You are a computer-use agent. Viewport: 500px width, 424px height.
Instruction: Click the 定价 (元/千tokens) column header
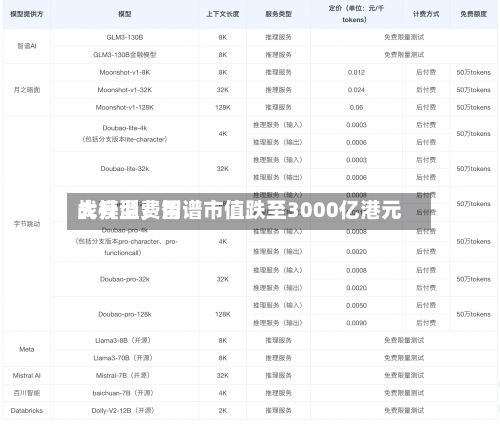tap(356, 14)
